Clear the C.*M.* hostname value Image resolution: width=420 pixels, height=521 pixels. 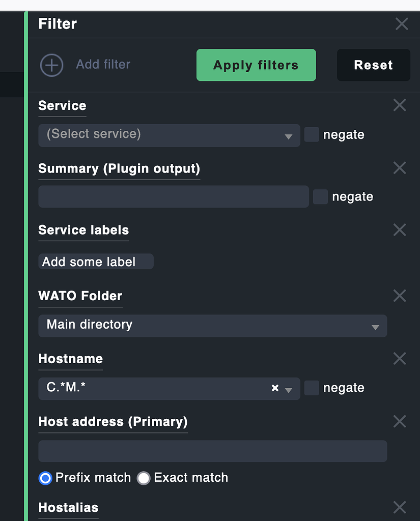point(275,388)
